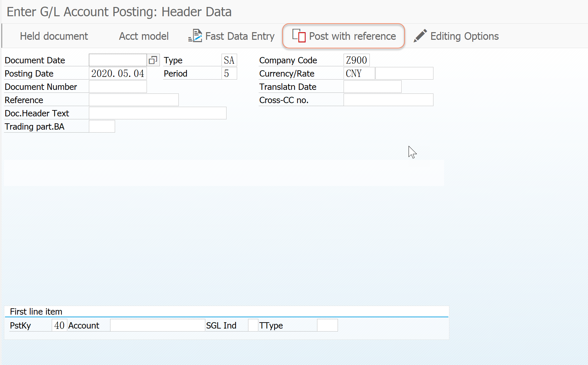Screen dimensions: 588x365
Task: Select the Trading part.BA field
Action: (x=102, y=126)
